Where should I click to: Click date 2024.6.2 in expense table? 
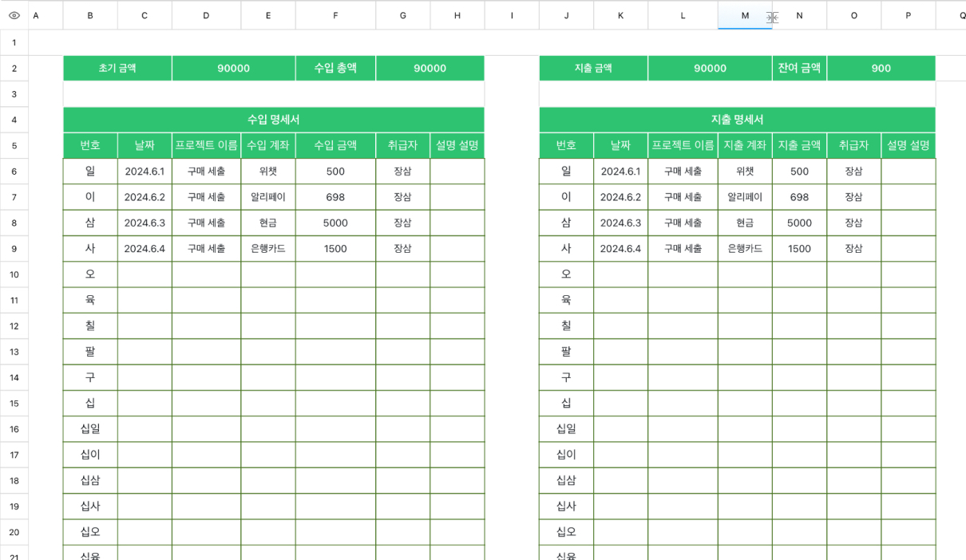[620, 197]
